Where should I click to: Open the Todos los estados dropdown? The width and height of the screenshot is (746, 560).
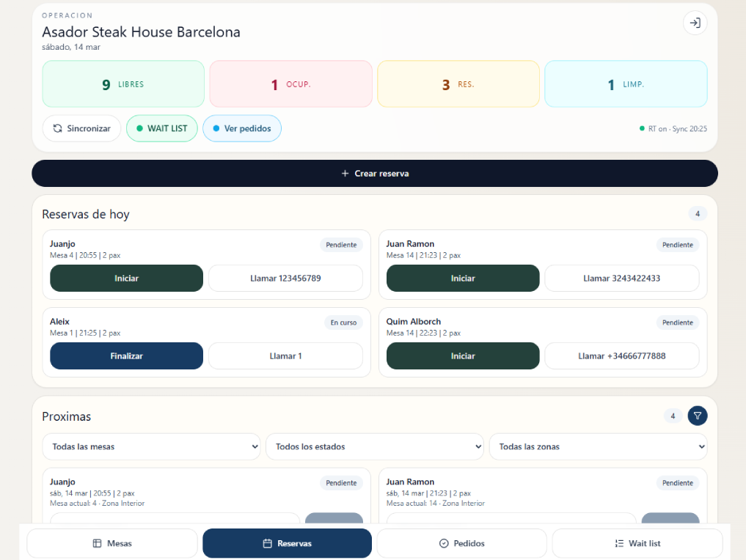point(375,446)
